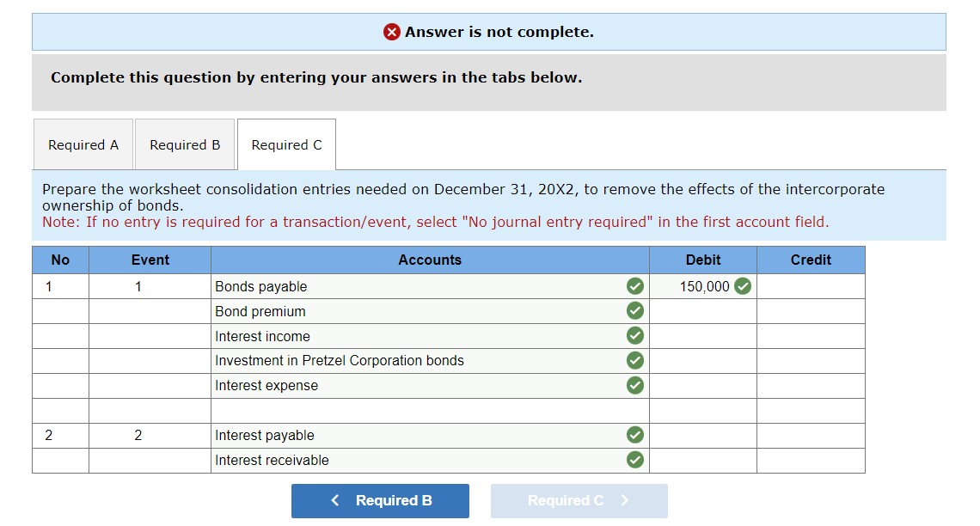Click the green checkmark beside Bonds payable
980x526 pixels.
point(635,286)
